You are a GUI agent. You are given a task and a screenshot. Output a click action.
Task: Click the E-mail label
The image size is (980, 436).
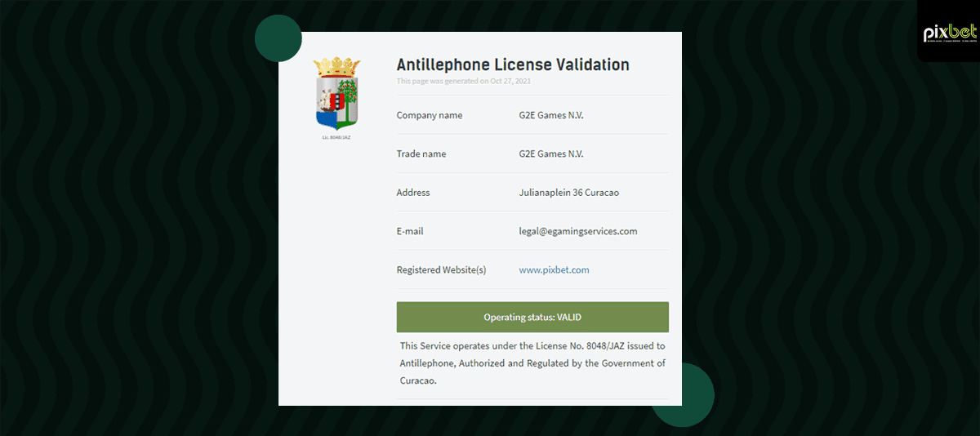pyautogui.click(x=410, y=231)
